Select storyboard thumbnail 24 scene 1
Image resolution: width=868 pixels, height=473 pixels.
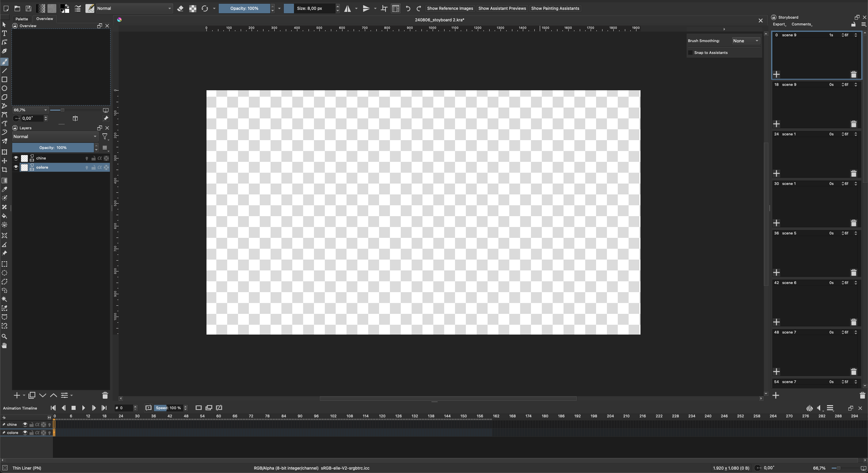pyautogui.click(x=816, y=154)
